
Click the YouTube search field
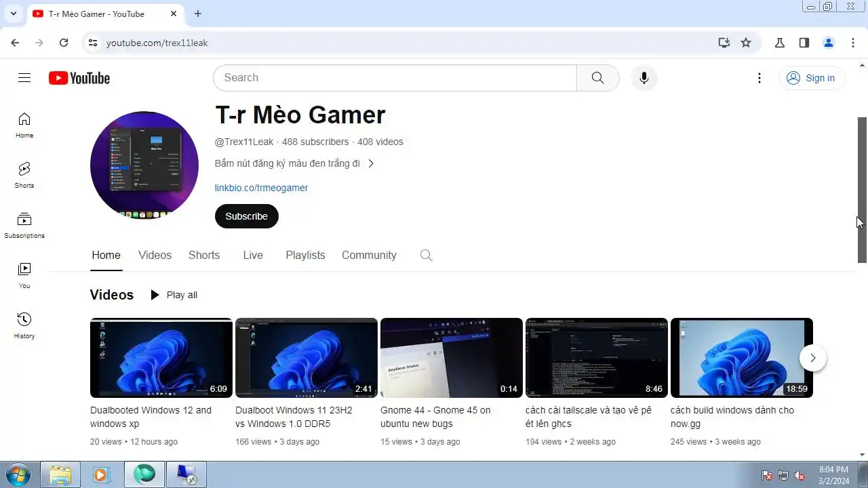[395, 78]
